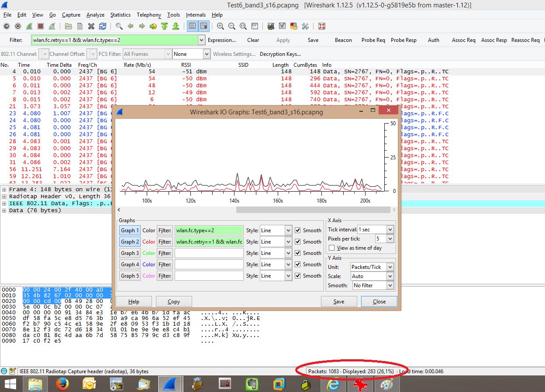The image size is (545, 392).
Task: Toggle Smooth checkbox for Graph 2
Action: click(298, 241)
